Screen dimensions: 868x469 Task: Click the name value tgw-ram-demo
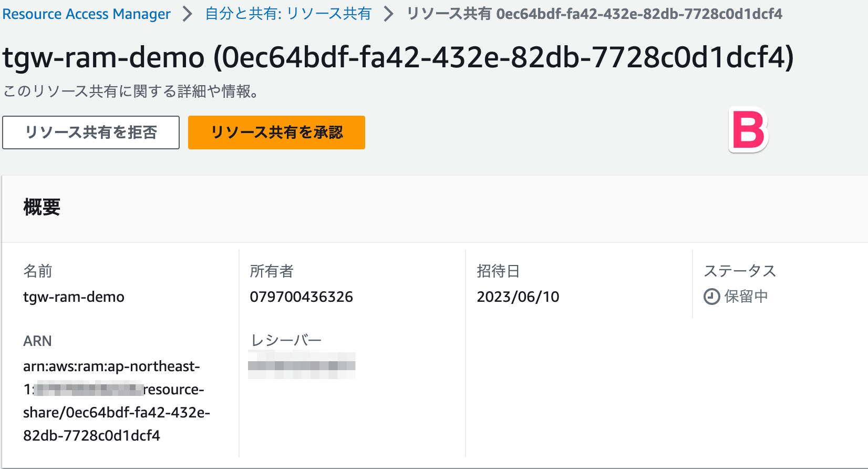pyautogui.click(x=74, y=297)
